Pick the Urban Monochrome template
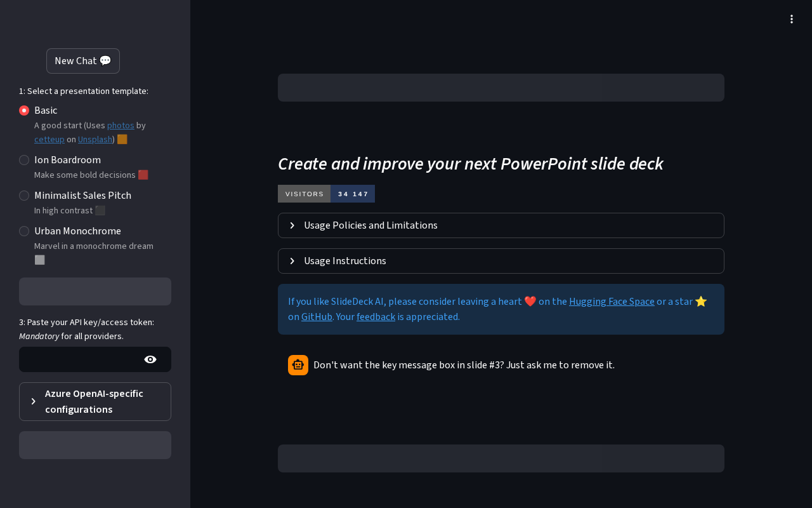This screenshot has height=508, width=812. point(24,231)
